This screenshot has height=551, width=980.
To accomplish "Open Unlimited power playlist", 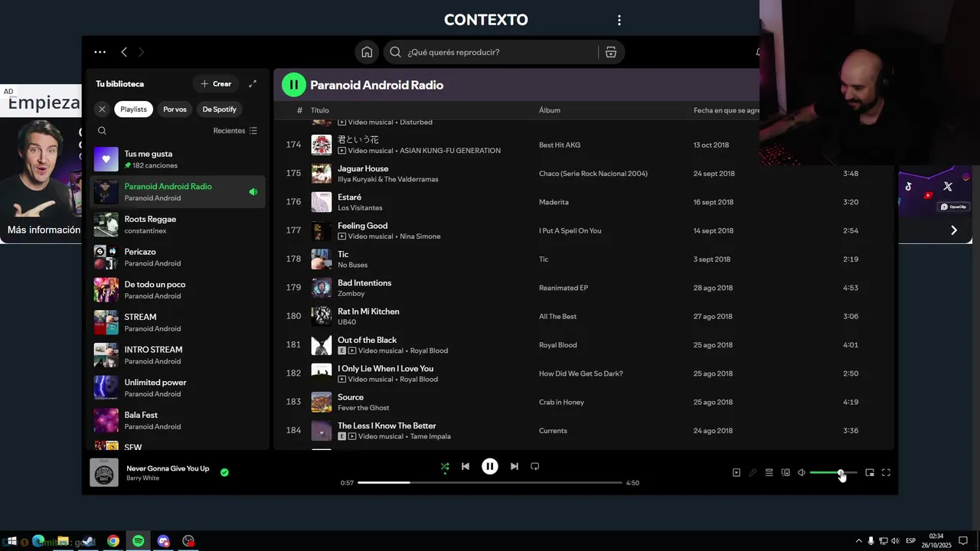I will [x=178, y=388].
